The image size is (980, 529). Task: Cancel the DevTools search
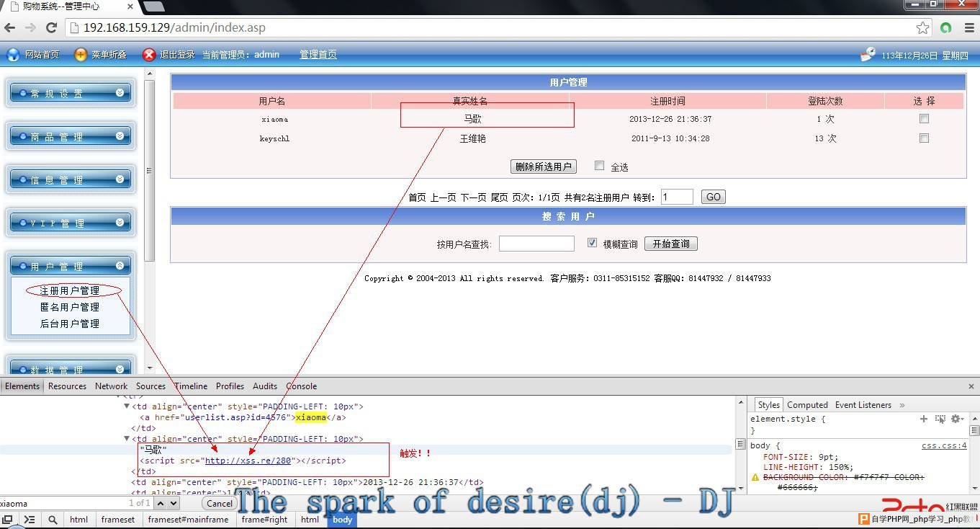click(220, 504)
